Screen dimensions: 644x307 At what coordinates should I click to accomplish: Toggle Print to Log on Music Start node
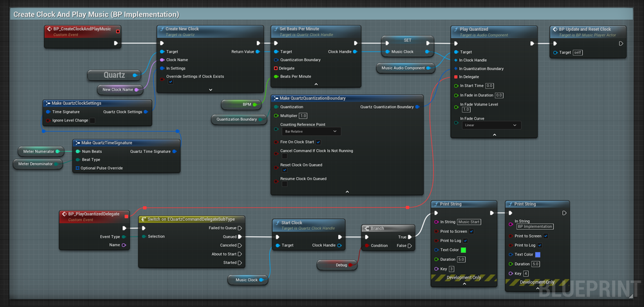tap(466, 241)
